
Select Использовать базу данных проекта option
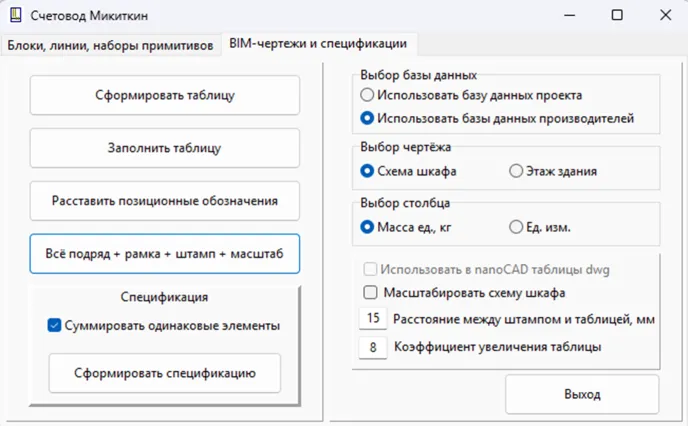click(367, 95)
